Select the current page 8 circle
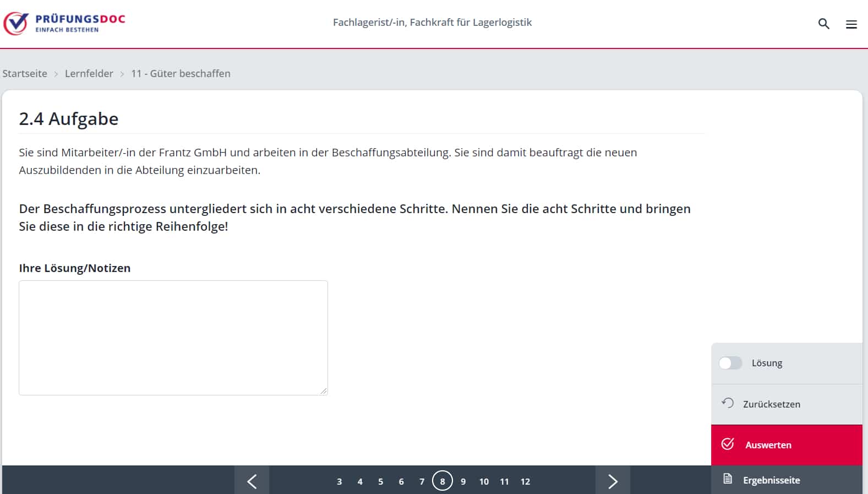 click(x=442, y=481)
